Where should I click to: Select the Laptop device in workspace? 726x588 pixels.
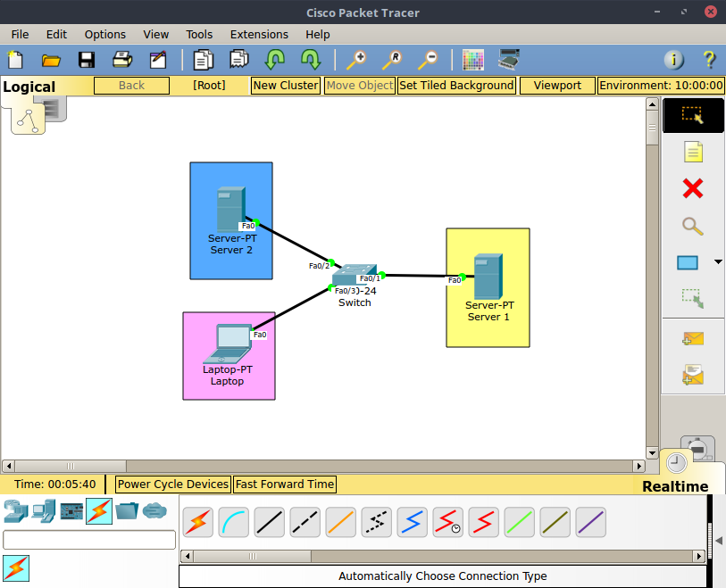[228, 344]
